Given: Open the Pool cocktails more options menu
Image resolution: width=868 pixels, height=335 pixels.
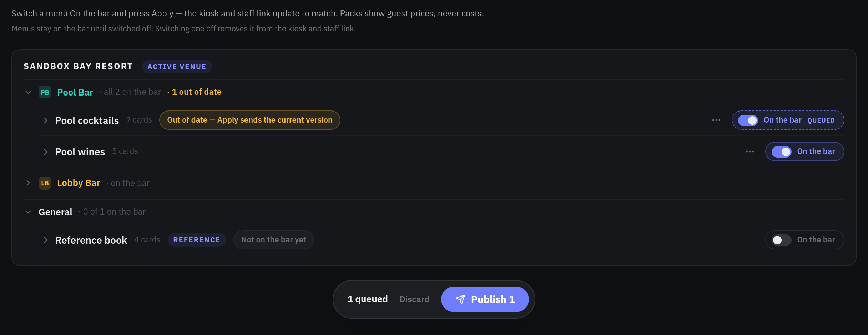Looking at the screenshot, I should click(716, 120).
